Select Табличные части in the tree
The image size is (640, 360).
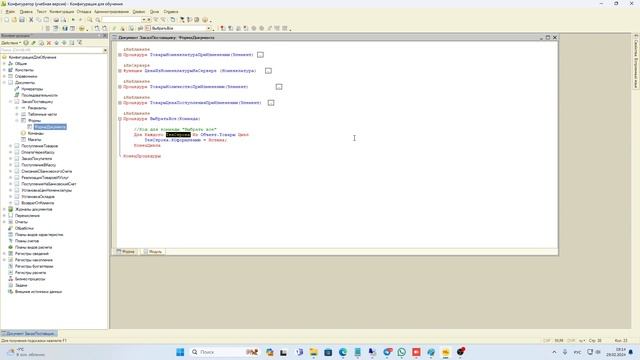pos(42,114)
